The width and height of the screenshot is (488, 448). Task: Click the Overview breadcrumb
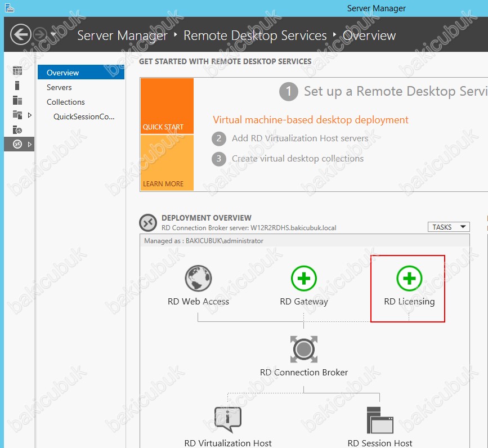coord(369,35)
